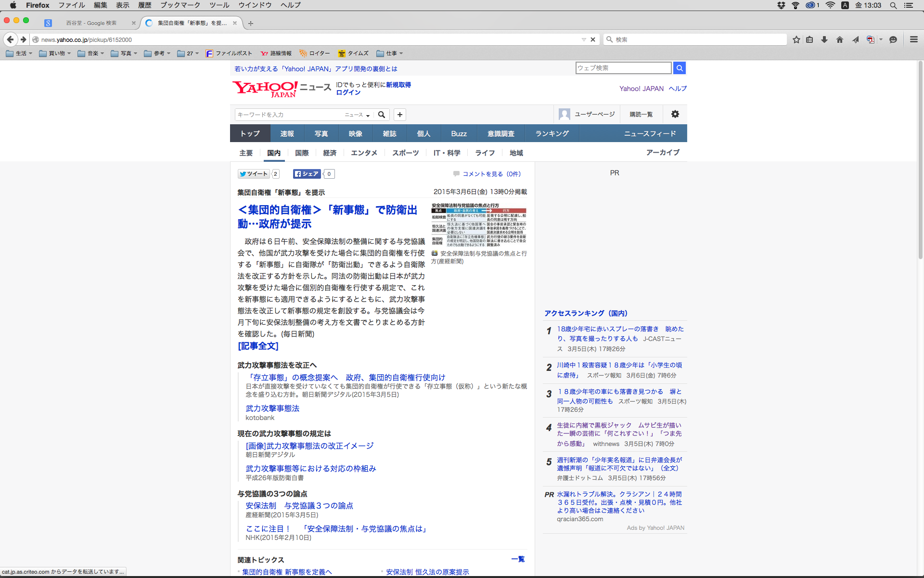Select the ランキング navigation tab
924x578 pixels.
tap(552, 133)
